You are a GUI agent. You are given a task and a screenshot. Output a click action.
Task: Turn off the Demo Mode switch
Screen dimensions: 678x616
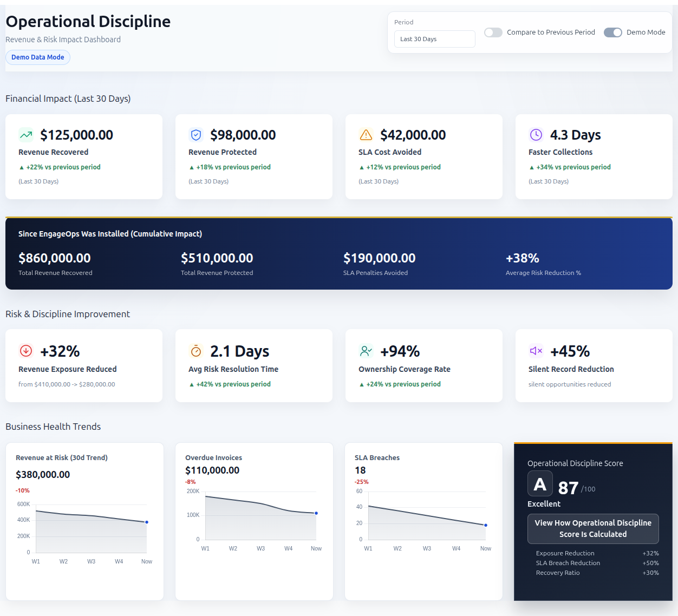[x=613, y=32]
